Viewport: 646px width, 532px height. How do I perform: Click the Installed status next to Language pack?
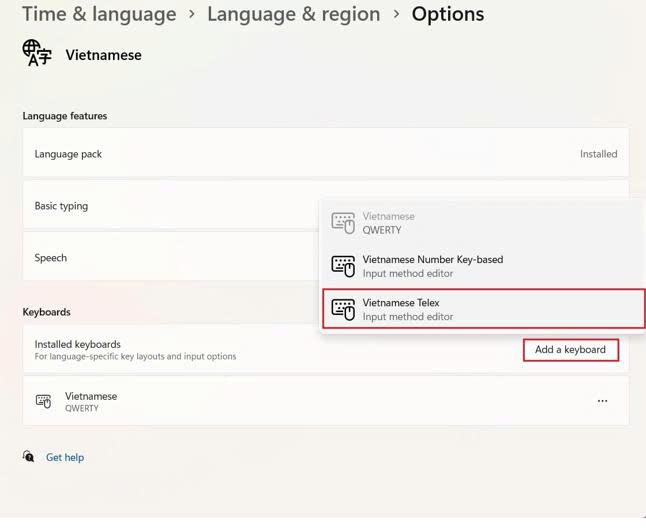click(598, 154)
